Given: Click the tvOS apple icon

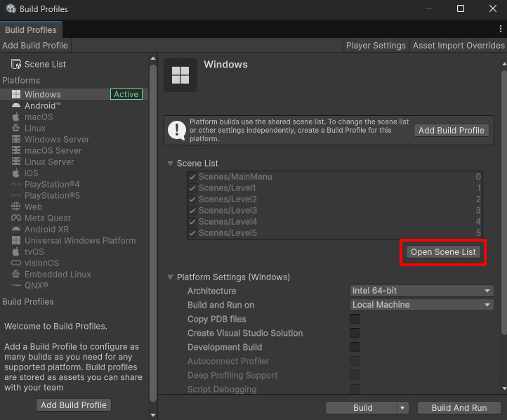Looking at the screenshot, I should coord(16,251).
